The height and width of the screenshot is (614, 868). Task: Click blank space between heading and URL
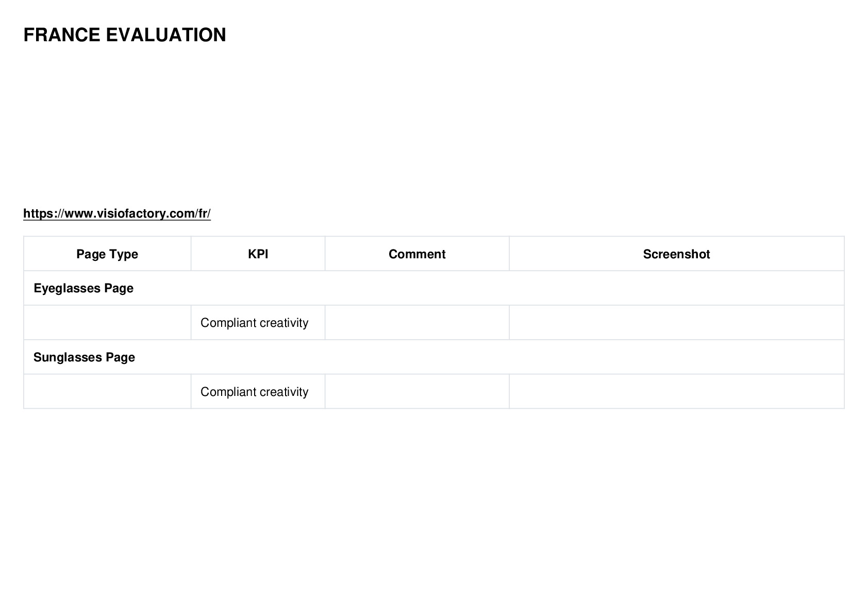coord(434,124)
